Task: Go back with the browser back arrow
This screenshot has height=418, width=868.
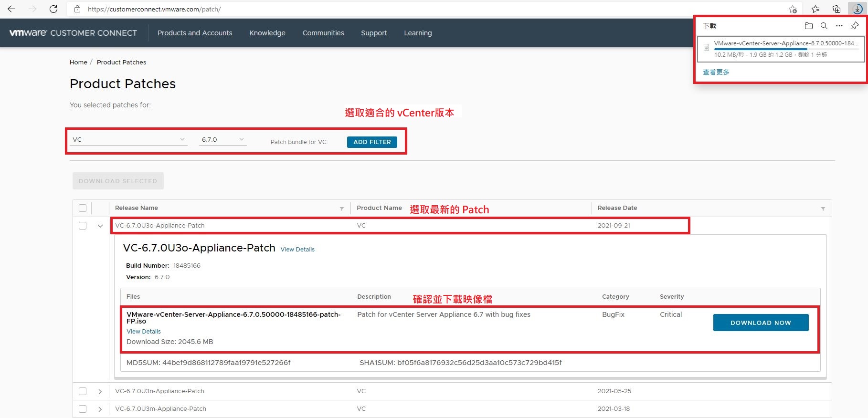Action: point(11,9)
